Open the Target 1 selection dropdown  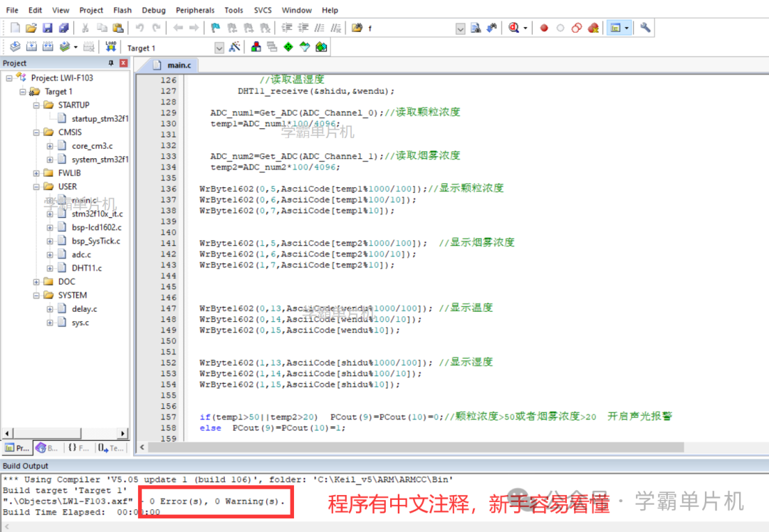219,48
